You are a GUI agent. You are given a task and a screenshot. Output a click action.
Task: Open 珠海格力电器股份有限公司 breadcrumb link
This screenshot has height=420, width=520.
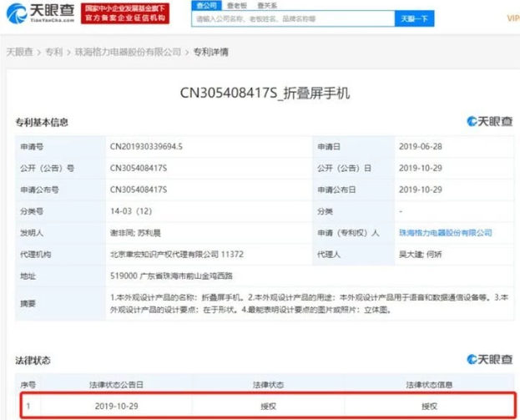(128, 52)
